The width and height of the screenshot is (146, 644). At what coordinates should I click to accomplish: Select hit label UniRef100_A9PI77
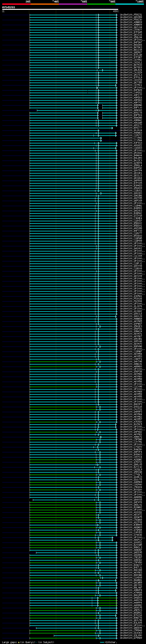pyautogui.click(x=131, y=95)
